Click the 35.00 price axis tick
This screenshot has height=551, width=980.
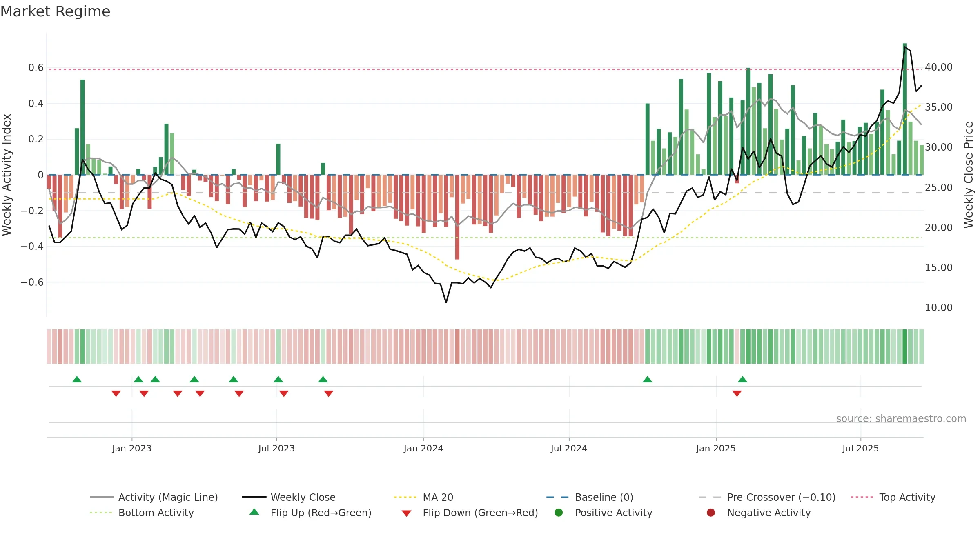939,107
